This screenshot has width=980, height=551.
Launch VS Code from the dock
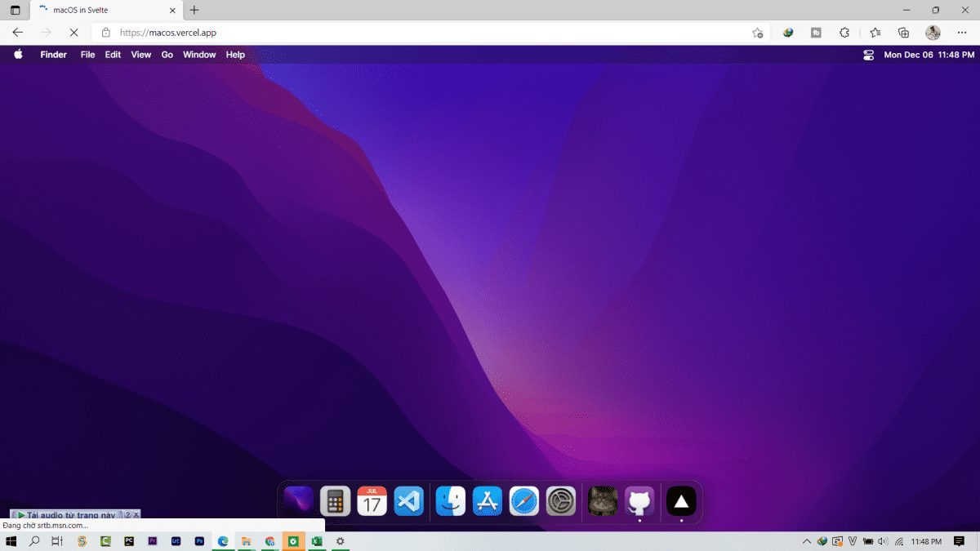click(409, 500)
